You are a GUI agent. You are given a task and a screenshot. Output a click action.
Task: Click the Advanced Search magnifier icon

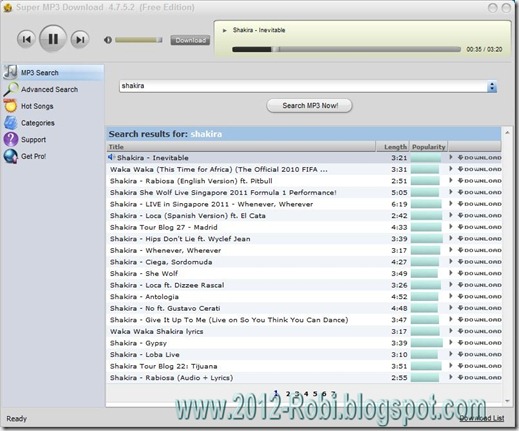(11, 89)
